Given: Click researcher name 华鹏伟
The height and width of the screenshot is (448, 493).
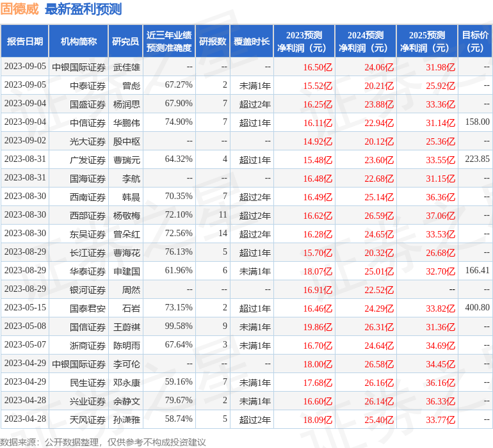Looking at the screenshot, I should pos(127,123).
